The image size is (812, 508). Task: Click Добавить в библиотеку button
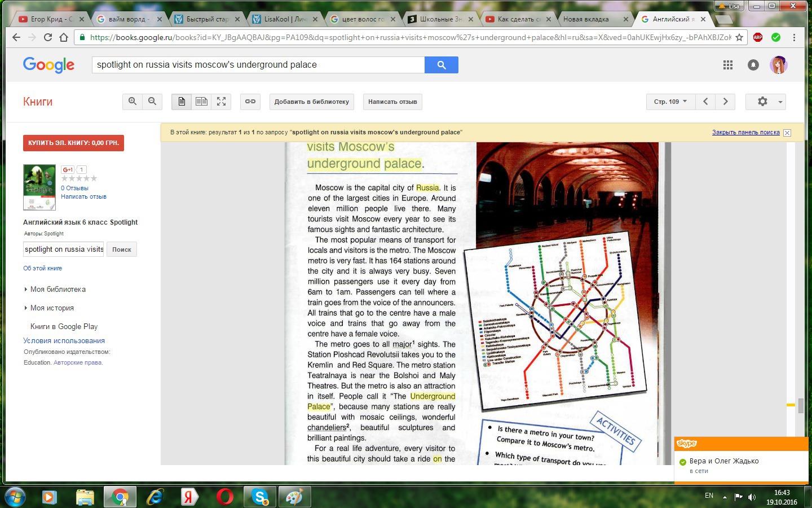click(x=311, y=102)
